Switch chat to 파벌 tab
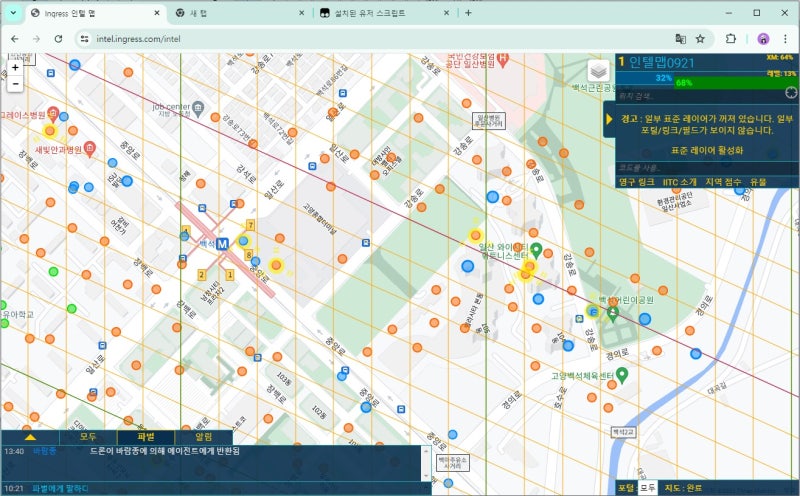 (x=146, y=437)
